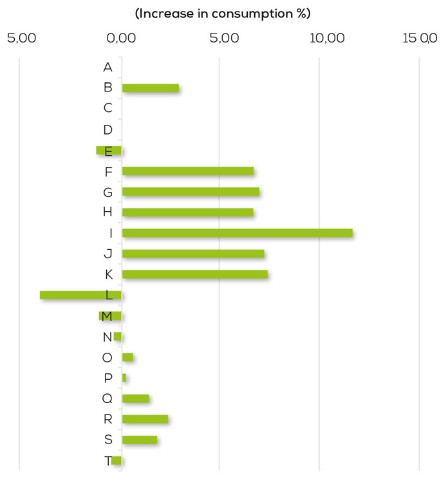Click the bar for category R

click(145, 419)
